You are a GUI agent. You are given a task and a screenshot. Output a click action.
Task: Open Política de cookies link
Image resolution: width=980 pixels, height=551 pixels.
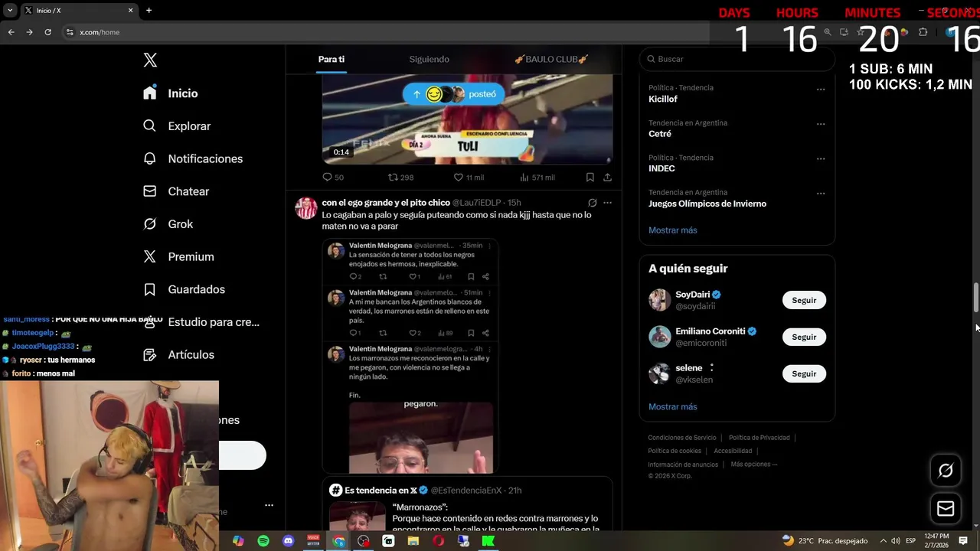pyautogui.click(x=675, y=451)
